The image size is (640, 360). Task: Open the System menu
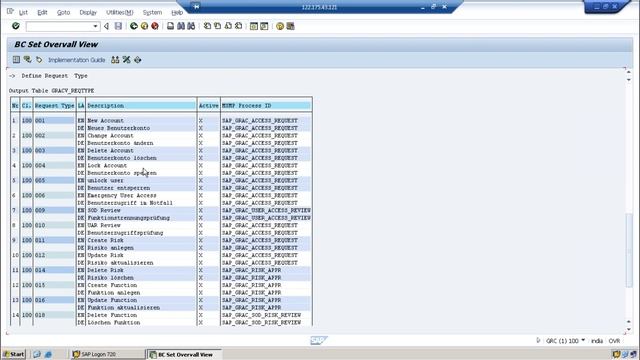point(152,13)
